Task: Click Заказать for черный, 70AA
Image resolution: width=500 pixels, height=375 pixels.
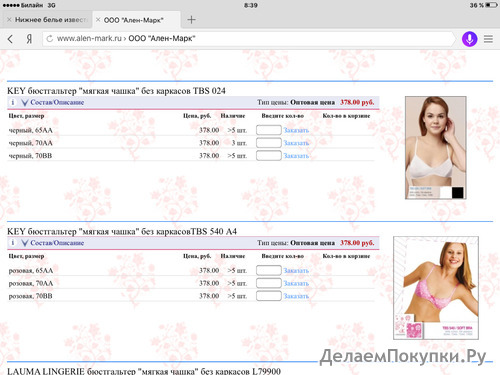Action: click(296, 143)
